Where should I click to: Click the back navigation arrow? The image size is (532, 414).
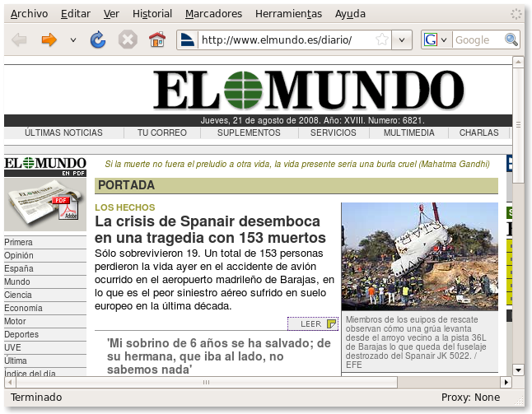tap(19, 40)
